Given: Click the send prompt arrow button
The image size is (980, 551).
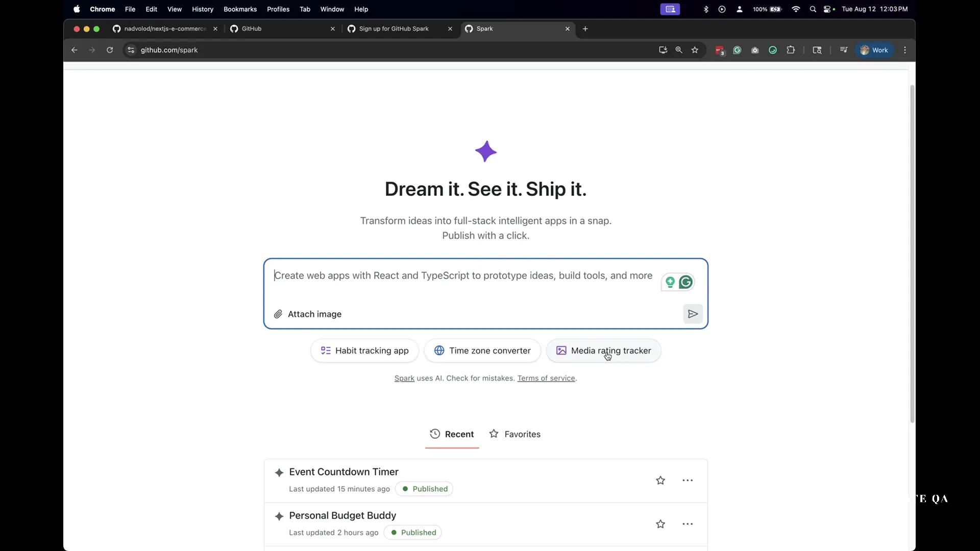Looking at the screenshot, I should (x=693, y=314).
